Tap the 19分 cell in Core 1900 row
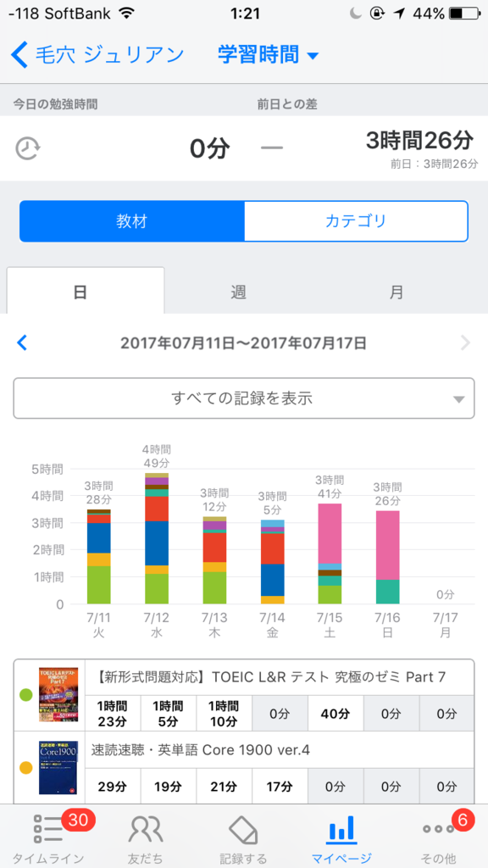This screenshot has width=488, height=868. click(x=169, y=786)
